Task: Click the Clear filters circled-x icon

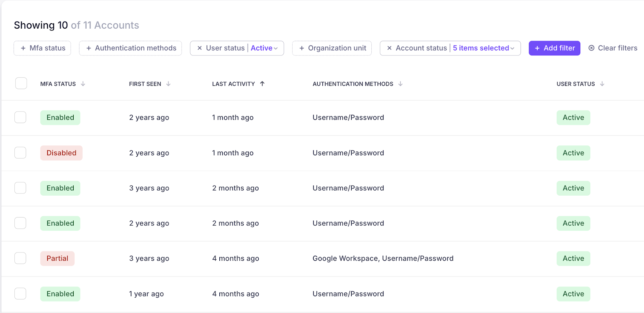Action: [591, 48]
